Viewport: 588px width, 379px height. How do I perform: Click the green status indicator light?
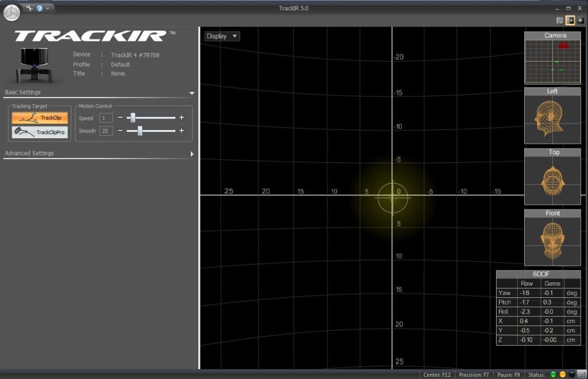553,374
